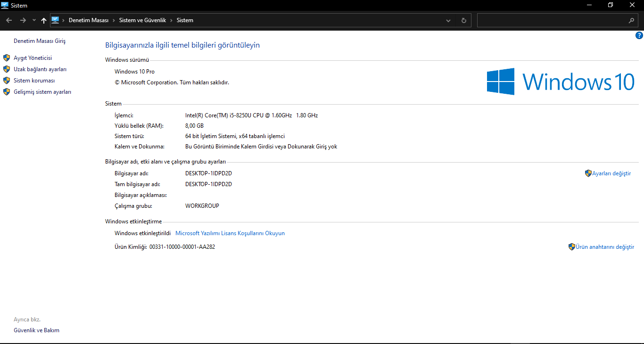Open the recent locations dropdown arrow
This screenshot has height=344, width=644.
[34, 21]
